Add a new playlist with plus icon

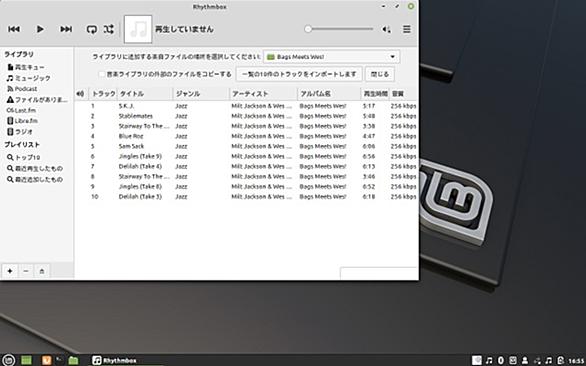(10, 271)
